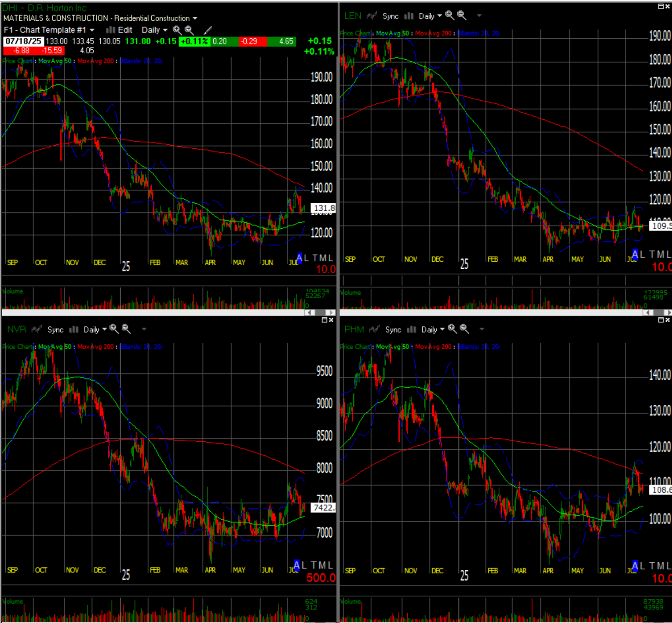
Task: Expand the gray arrow menu in LEN toolbar
Action: 479,16
